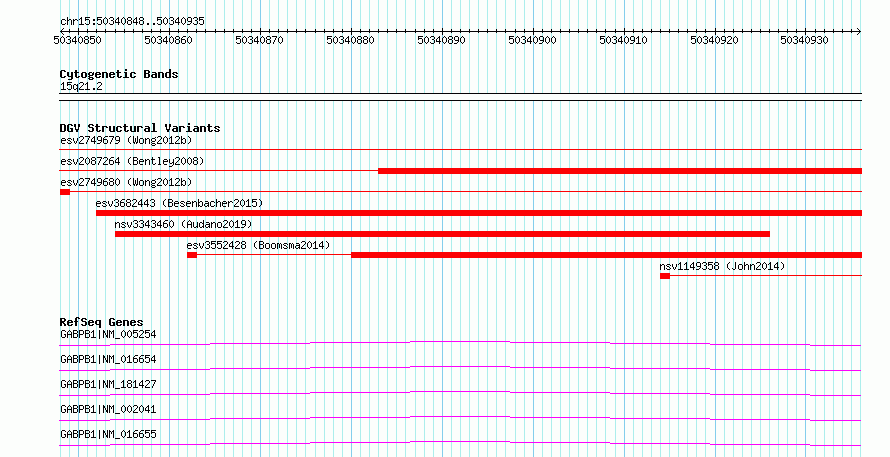Click the NM_002041 magenta intron line

tap(460, 418)
